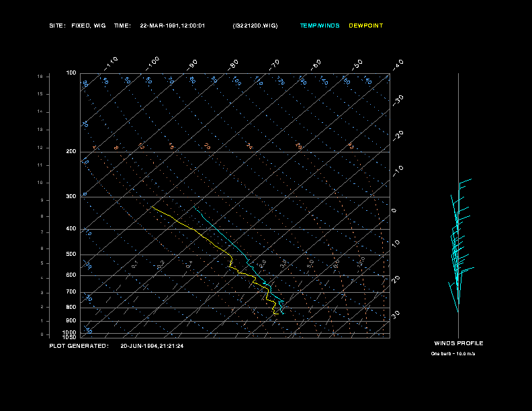Click the 800 pressure level label

tap(71, 307)
